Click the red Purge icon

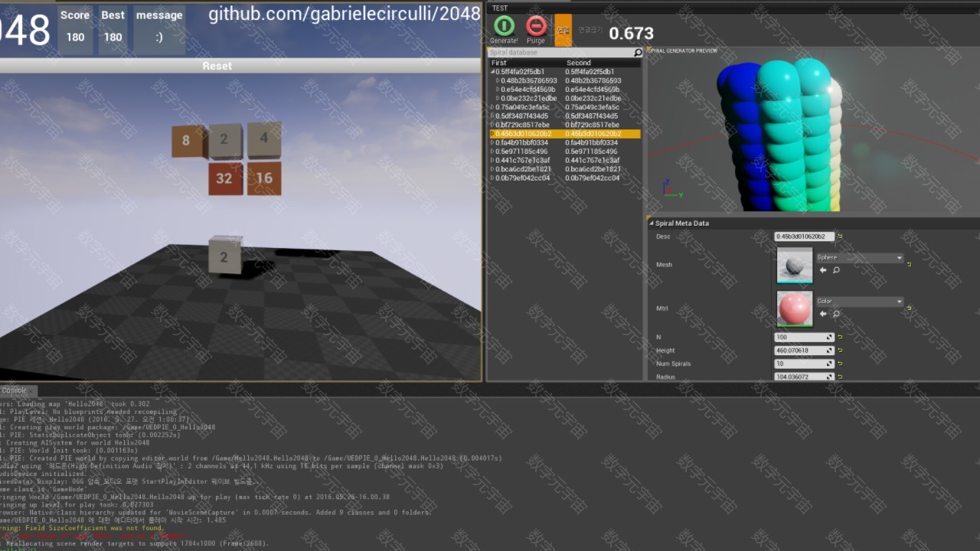point(537,26)
